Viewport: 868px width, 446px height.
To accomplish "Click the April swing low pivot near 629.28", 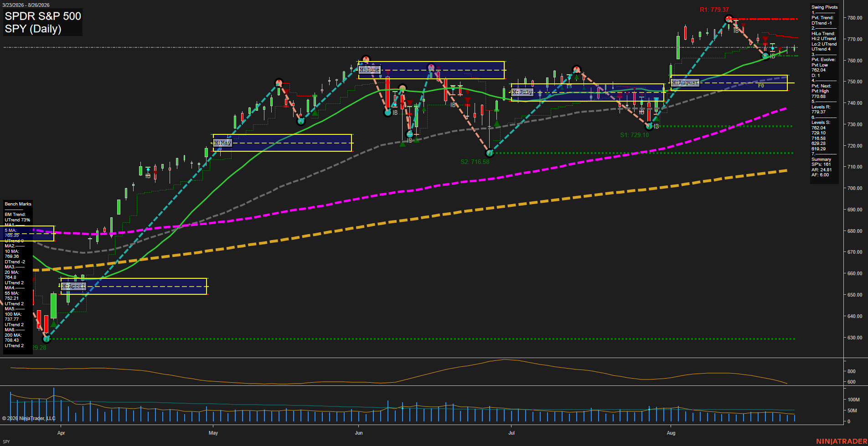I will (x=46, y=339).
